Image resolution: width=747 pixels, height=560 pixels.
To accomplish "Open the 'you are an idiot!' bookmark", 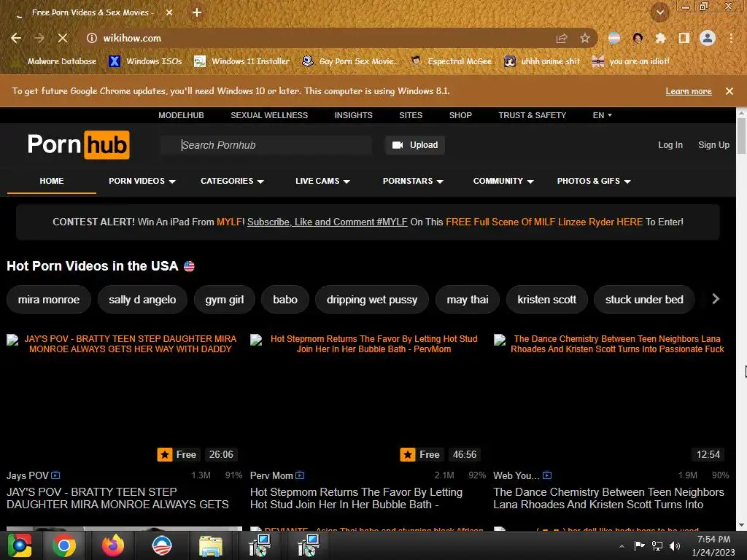I will point(631,61).
